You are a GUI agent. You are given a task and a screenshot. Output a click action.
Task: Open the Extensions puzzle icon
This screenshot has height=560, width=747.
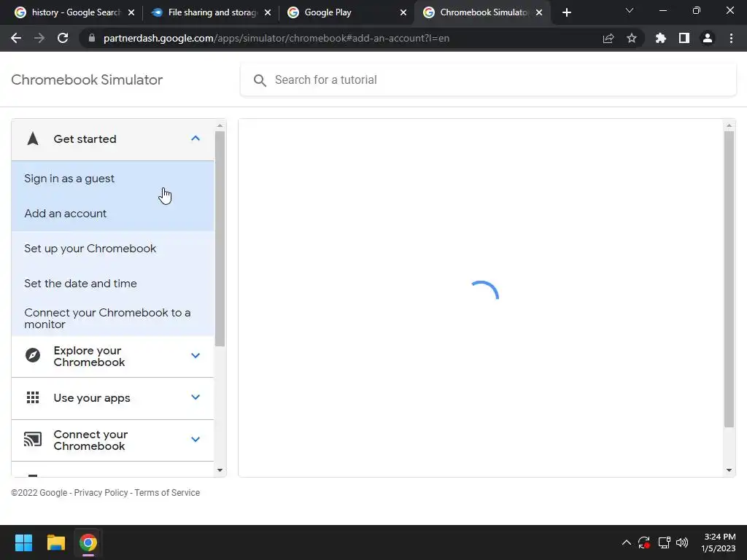pos(661,38)
